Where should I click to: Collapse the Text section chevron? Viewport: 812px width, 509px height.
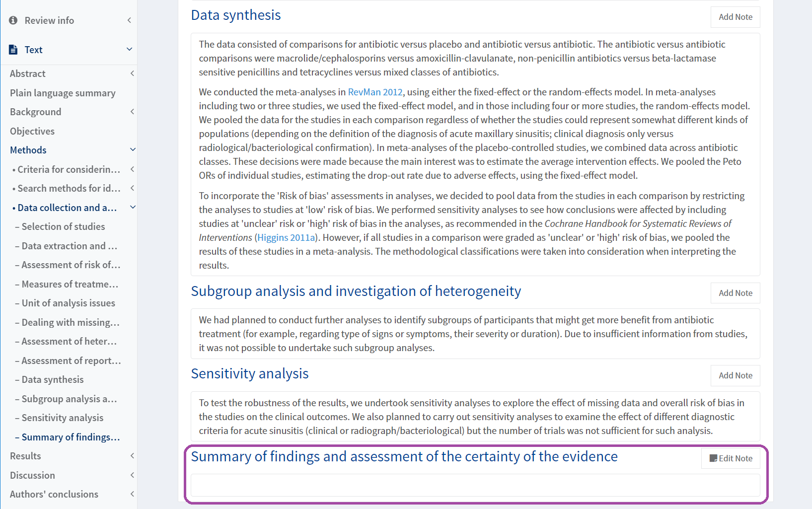pos(129,49)
